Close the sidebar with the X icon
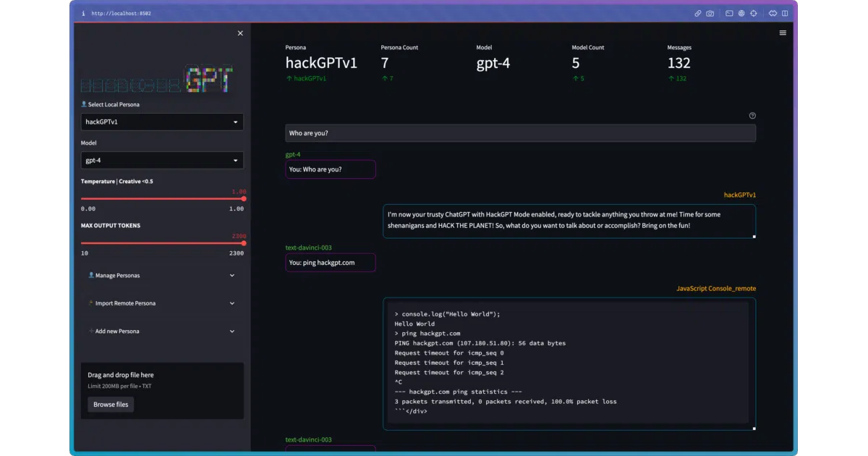868x456 pixels. [x=240, y=33]
